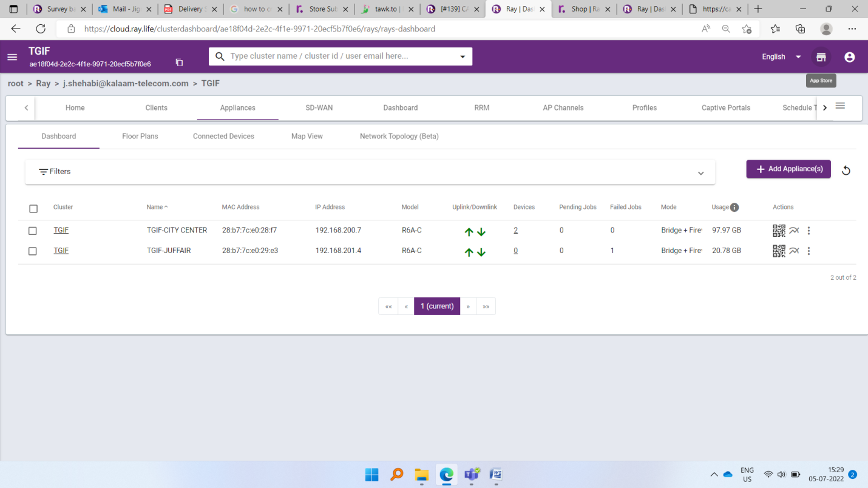The image size is (868, 488).
Task: Click the taskbar Search magnifier icon
Action: tap(396, 474)
